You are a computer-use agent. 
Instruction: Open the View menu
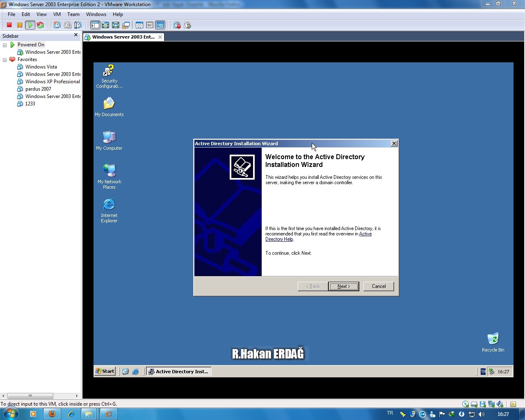pos(41,14)
